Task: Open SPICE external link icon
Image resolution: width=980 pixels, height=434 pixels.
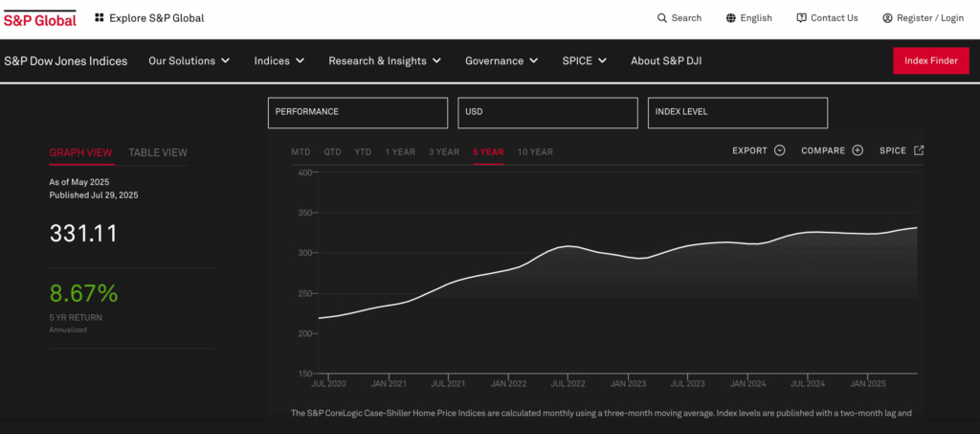Action: tap(919, 150)
